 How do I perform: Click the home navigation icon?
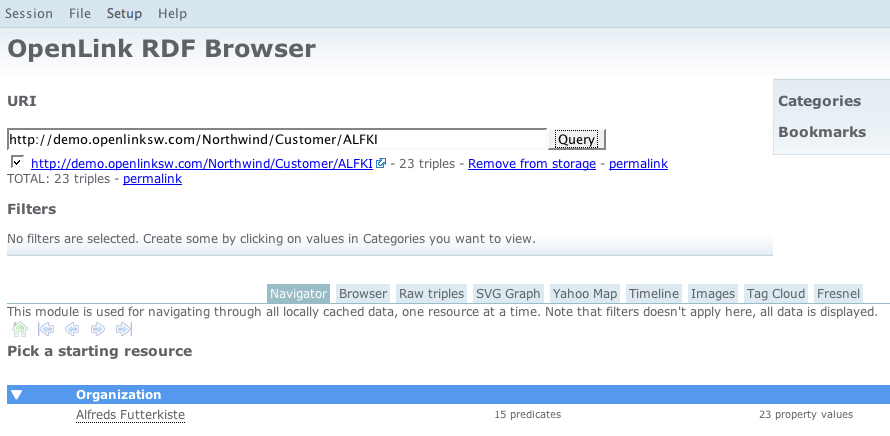pos(20,329)
